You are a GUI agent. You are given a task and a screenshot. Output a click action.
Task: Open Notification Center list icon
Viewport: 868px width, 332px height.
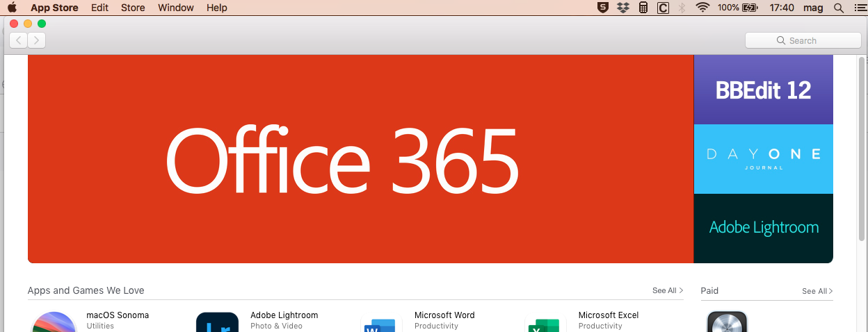[860, 8]
